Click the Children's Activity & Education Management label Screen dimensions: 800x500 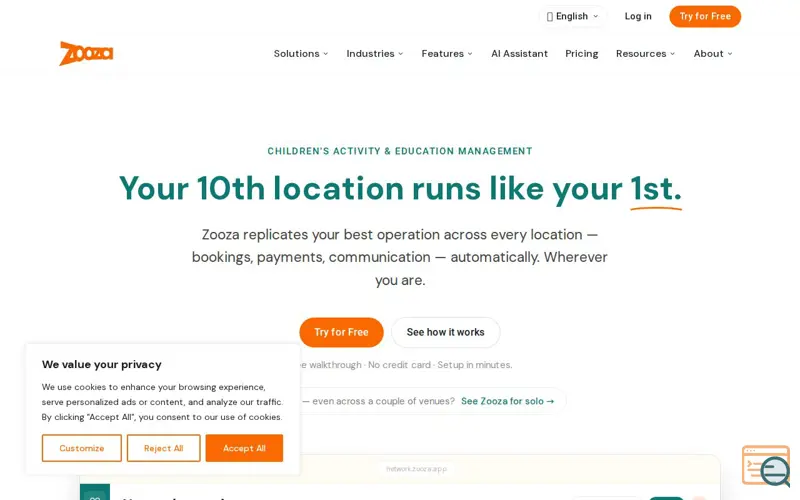400,151
